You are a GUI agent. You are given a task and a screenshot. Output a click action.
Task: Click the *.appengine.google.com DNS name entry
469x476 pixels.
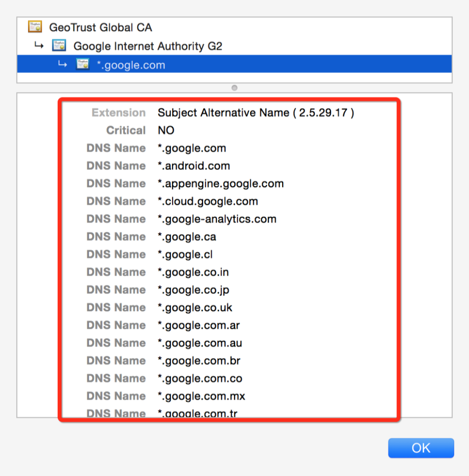221,184
